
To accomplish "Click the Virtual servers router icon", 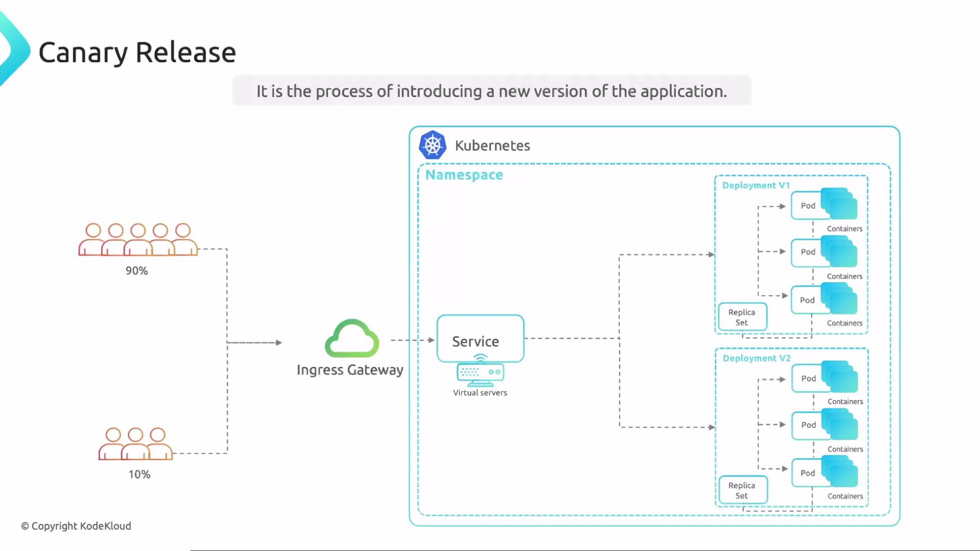I will pos(480,370).
